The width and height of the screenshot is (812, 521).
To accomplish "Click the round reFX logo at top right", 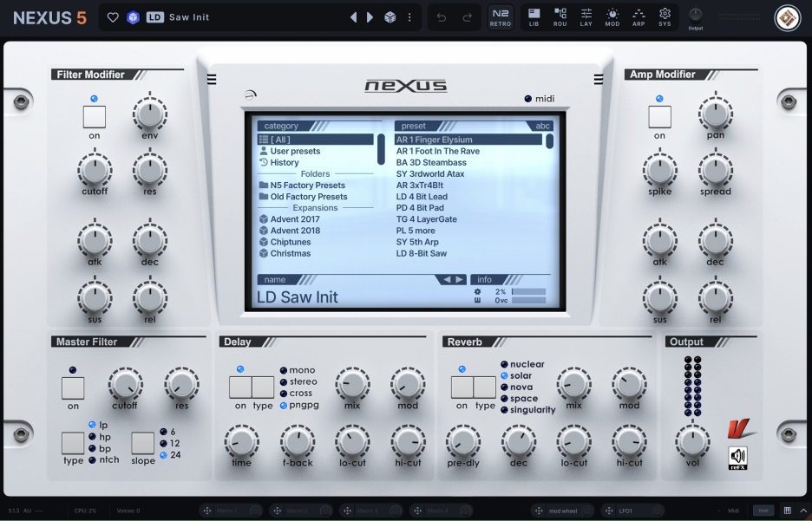I will 787,17.
